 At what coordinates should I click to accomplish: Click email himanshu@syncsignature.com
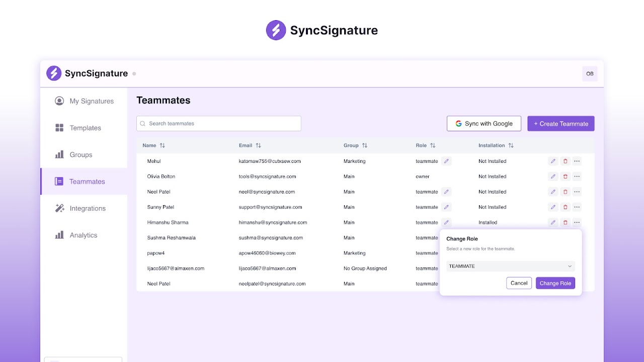coord(273,222)
